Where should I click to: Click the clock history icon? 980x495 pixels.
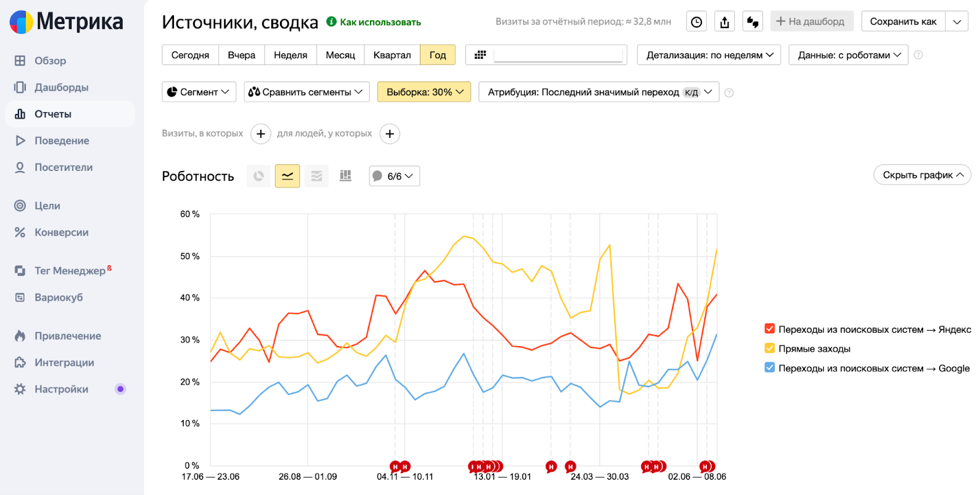click(x=696, y=22)
